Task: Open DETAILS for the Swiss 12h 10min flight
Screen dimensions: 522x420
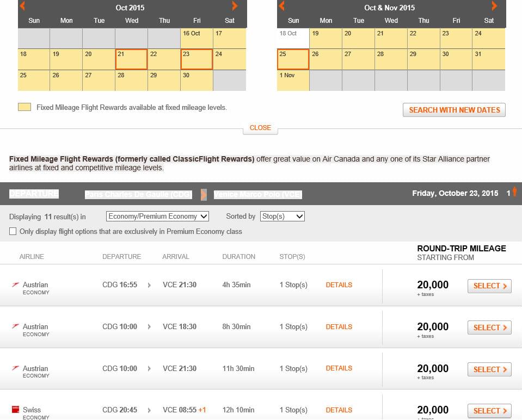Action: [x=339, y=410]
